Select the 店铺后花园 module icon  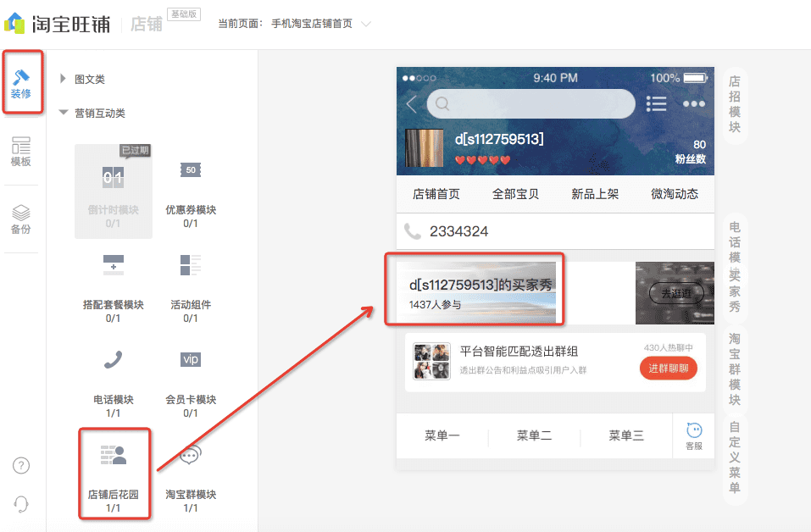[x=114, y=455]
